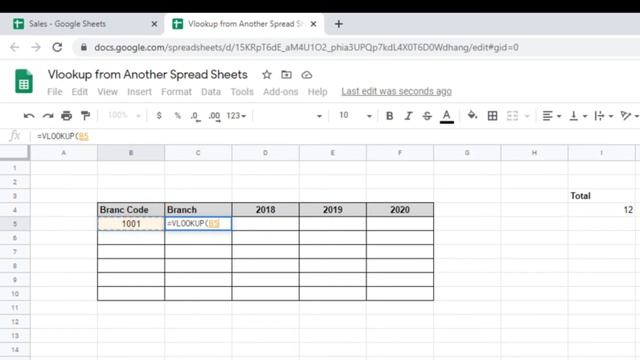Star the document
Screen dimensions: 640x360
[x=267, y=75]
